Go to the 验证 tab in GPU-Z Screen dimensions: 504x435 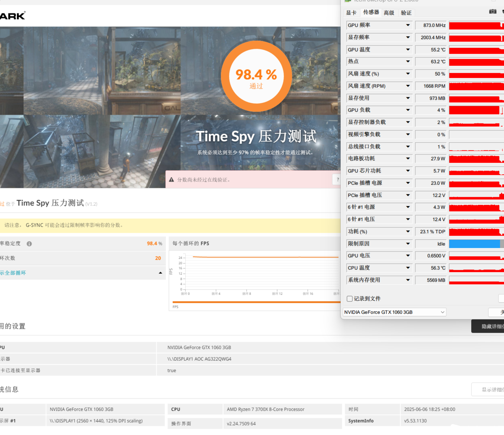(x=406, y=13)
